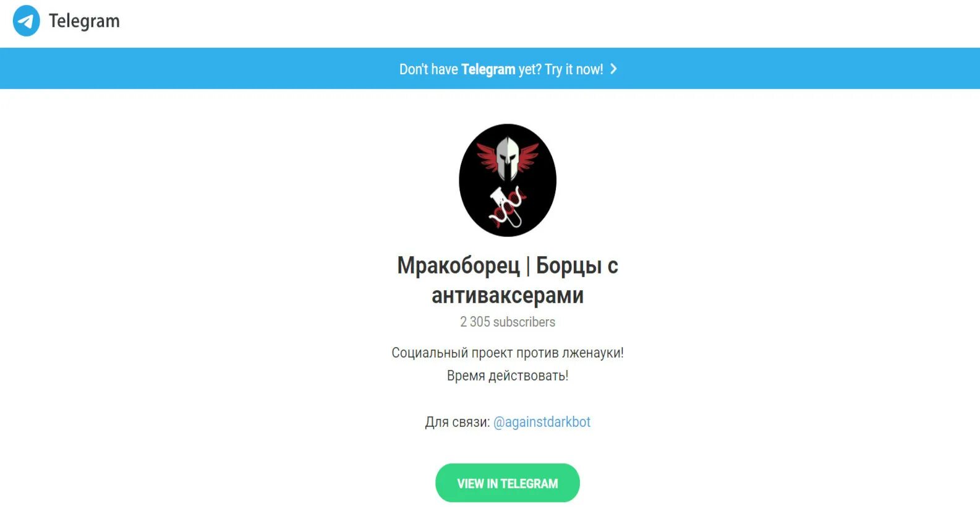980x524 pixels.
Task: Click the green VIEW IN TELEGRAM button
Action: 508,483
